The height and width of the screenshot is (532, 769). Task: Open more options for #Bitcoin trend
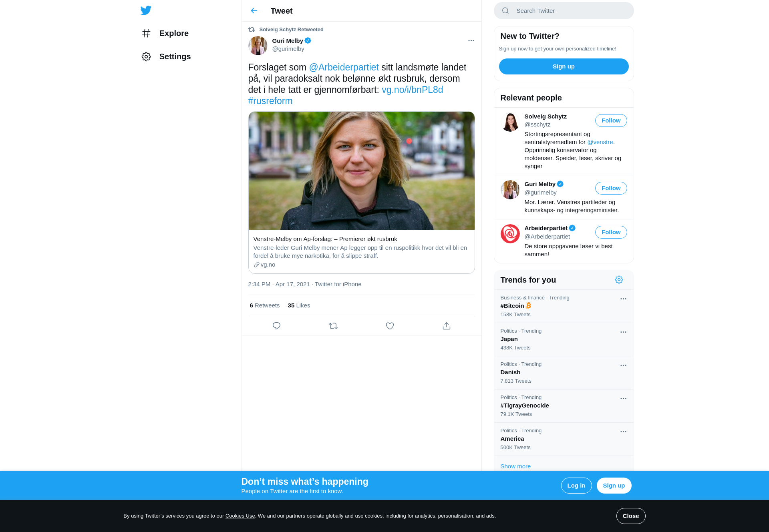coord(623,299)
